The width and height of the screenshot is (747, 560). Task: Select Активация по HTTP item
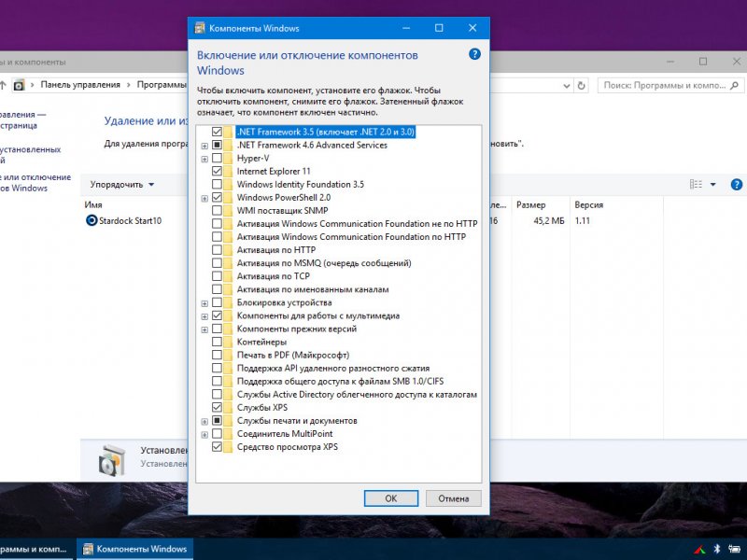(x=276, y=250)
